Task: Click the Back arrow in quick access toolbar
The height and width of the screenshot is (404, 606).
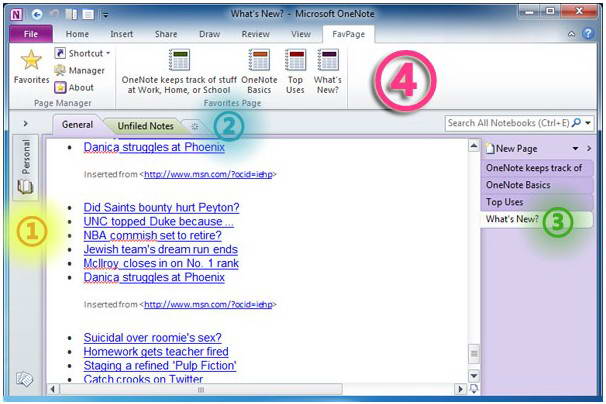Action: click(37, 15)
